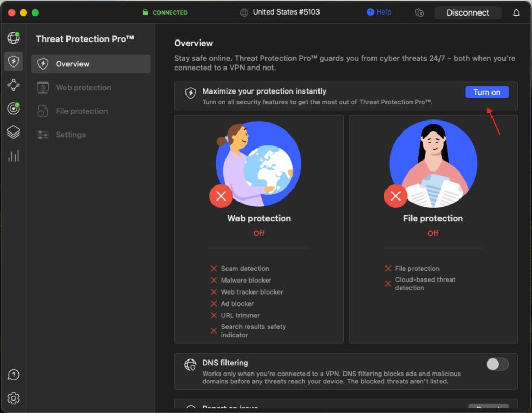This screenshot has height=413, width=532.
Task: Click the Web tracker blocker row
Action: (x=247, y=292)
